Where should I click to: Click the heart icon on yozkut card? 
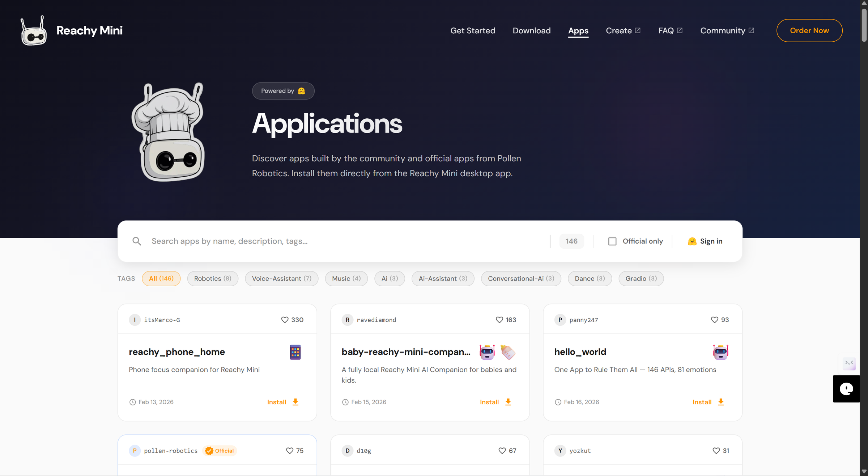point(716,451)
